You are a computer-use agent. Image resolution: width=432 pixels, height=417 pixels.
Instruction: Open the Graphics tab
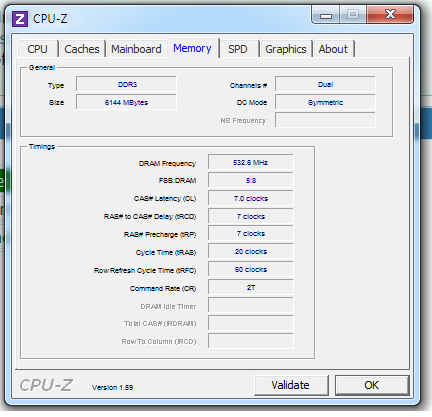click(286, 49)
